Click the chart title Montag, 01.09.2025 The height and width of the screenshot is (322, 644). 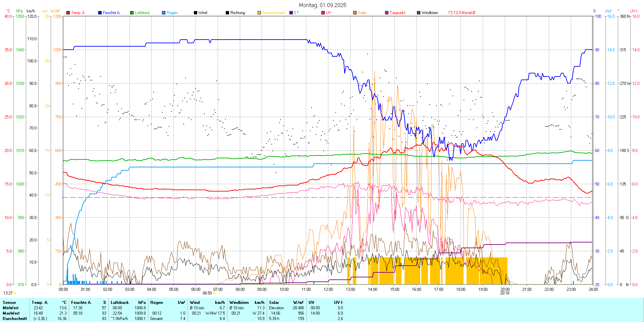pyautogui.click(x=323, y=5)
